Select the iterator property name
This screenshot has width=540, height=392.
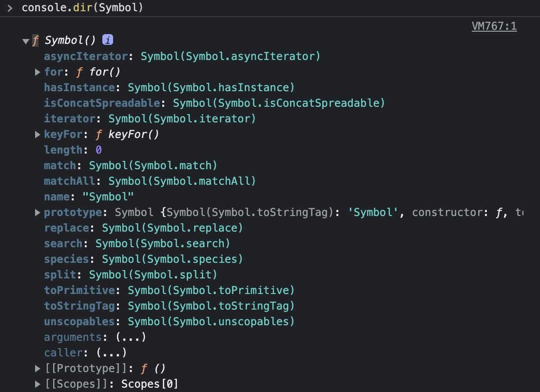[70, 119]
